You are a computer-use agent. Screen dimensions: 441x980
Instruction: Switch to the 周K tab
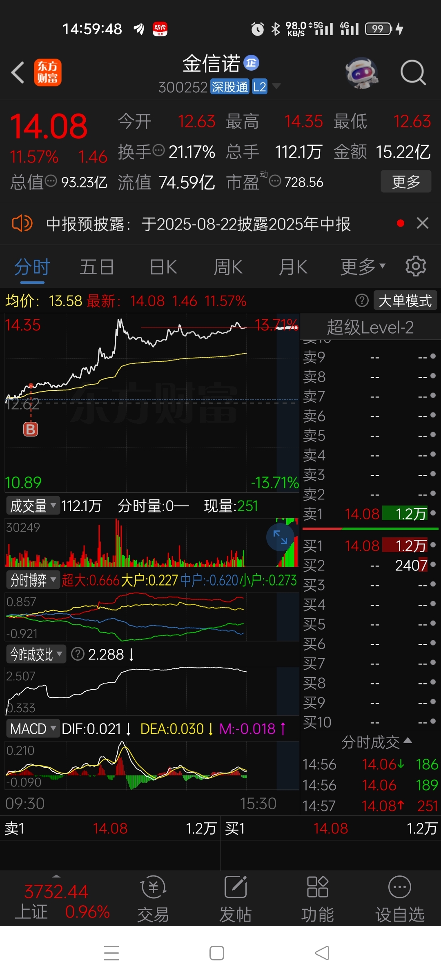[228, 268]
